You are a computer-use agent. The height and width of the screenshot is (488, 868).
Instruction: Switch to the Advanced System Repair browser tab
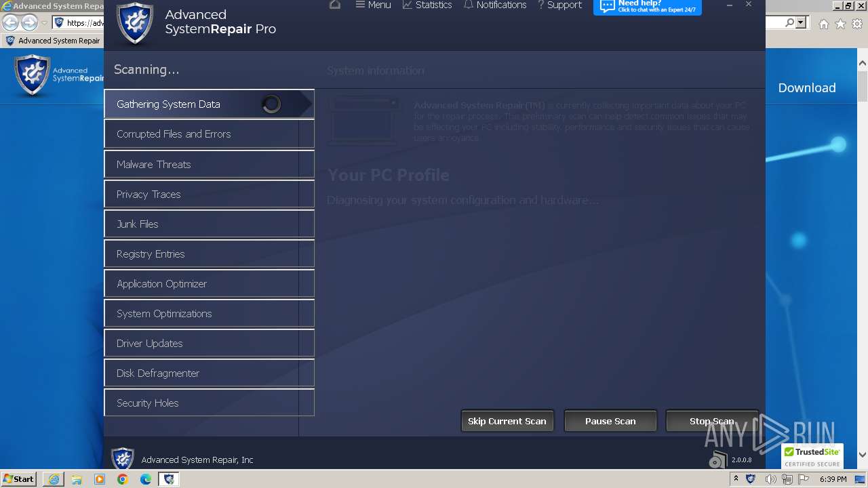coord(53,41)
